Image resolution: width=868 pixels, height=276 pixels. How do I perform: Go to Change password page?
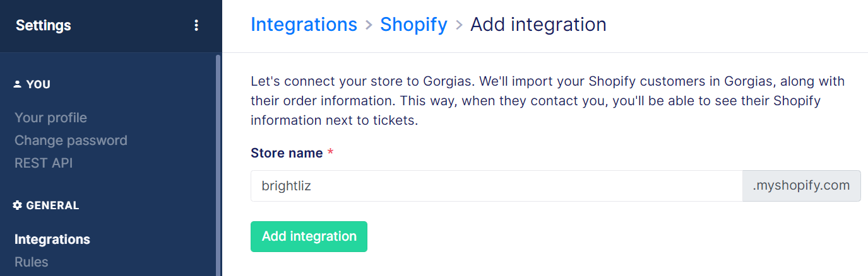pos(71,141)
